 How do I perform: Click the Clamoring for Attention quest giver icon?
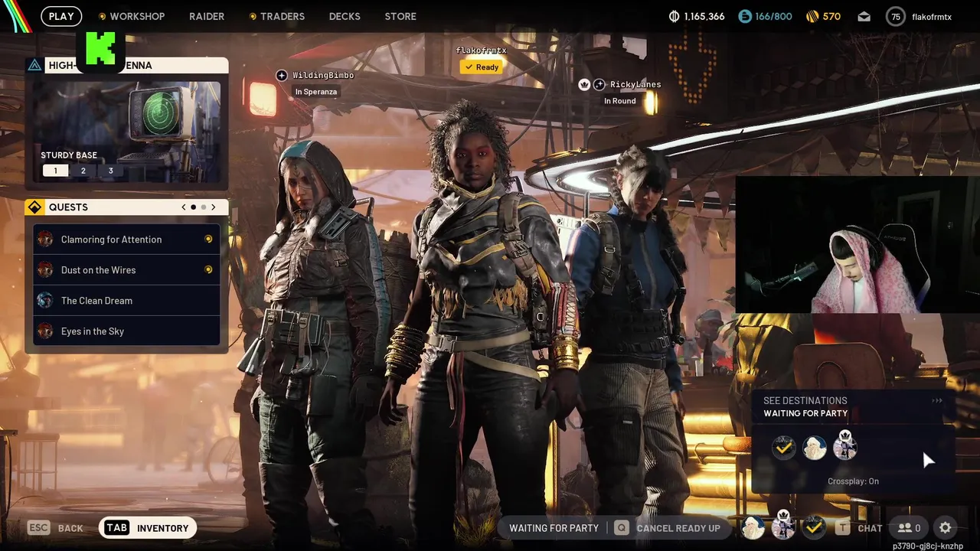click(45, 240)
